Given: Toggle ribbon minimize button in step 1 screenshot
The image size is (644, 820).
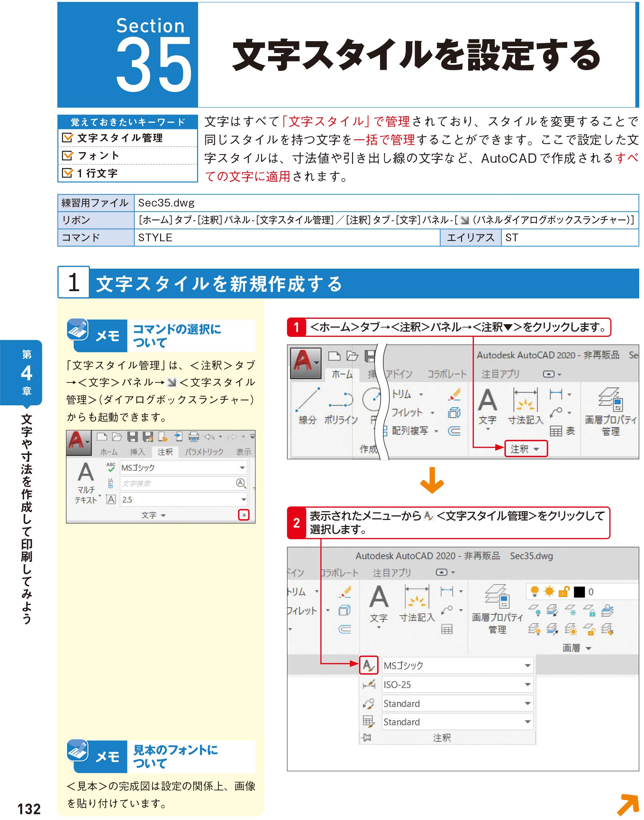Looking at the screenshot, I should [549, 374].
